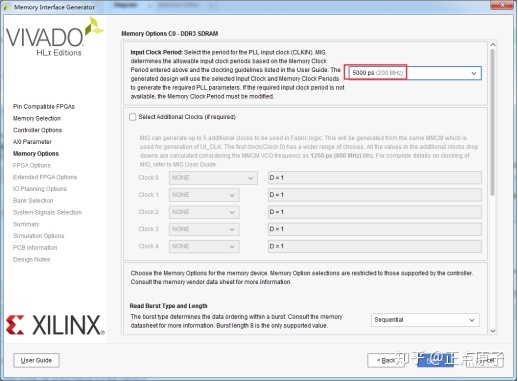Viewport: 518px width, 381px height.
Task: Click the 'Read Burst Type and Length' heading
Action: [168, 306]
